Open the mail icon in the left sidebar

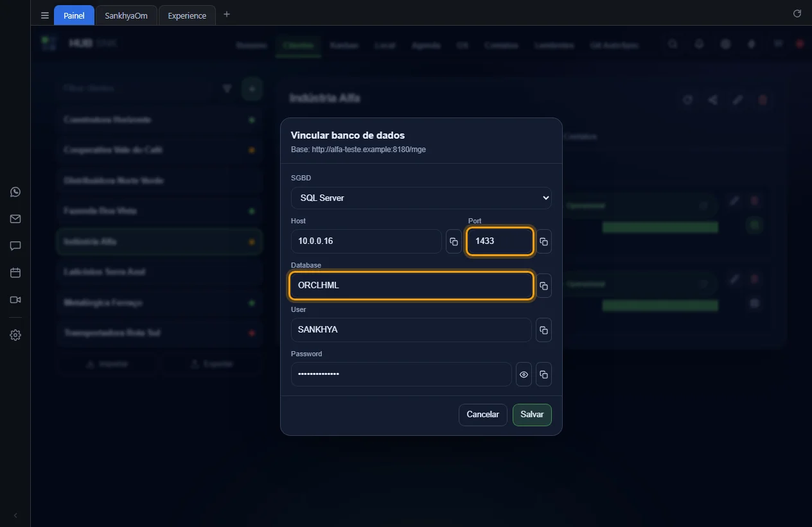pos(15,219)
